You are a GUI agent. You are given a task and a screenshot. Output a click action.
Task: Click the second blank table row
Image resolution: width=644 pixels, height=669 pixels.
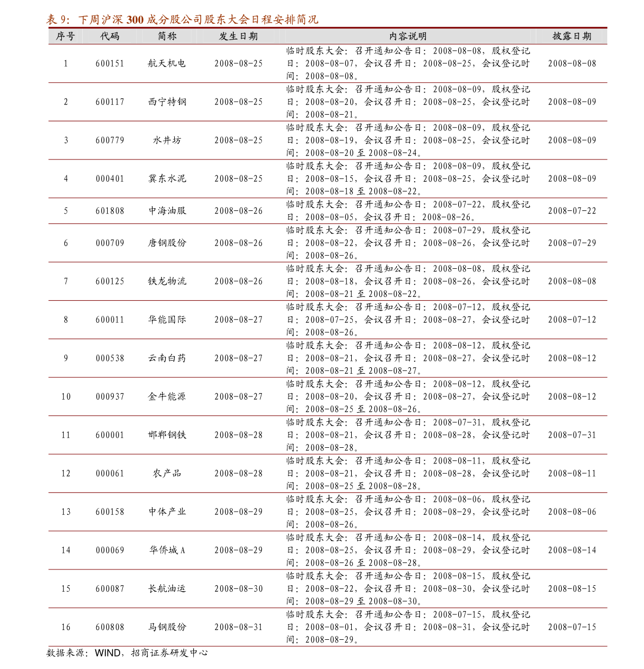click(327, 102)
